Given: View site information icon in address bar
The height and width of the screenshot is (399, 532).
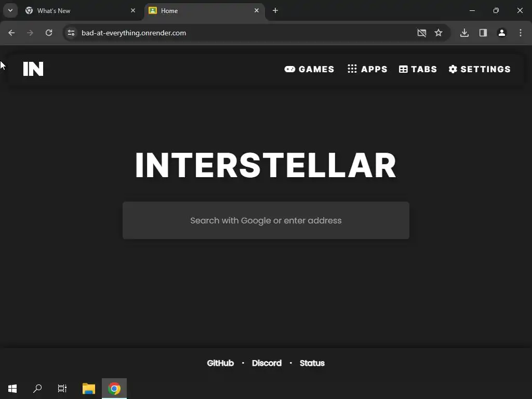Looking at the screenshot, I should pyautogui.click(x=71, y=33).
